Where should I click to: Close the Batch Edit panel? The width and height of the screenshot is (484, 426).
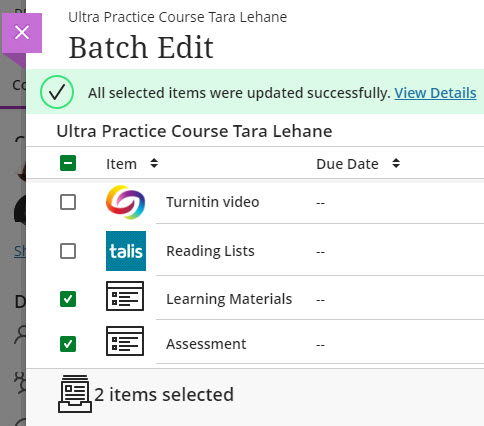[x=22, y=33]
